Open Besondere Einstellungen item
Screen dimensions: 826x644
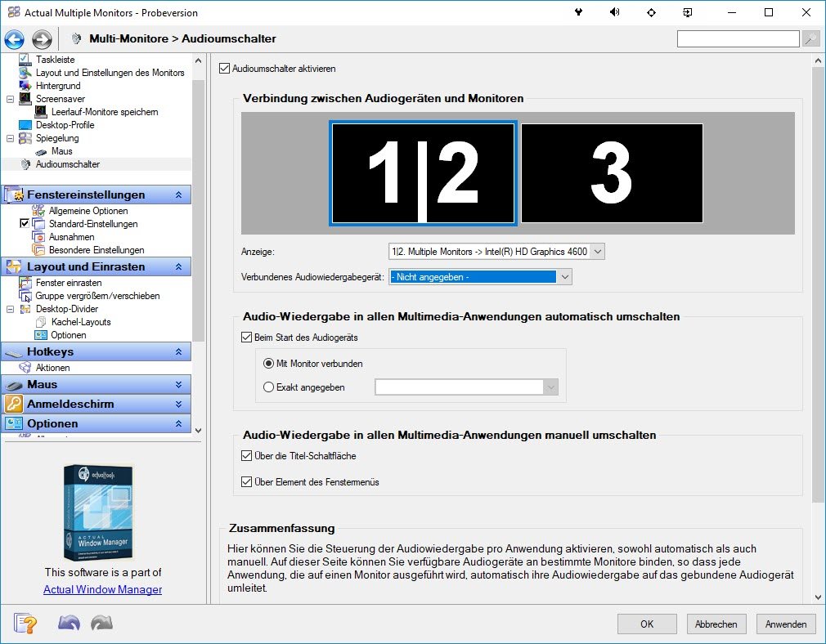pyautogui.click(x=97, y=250)
